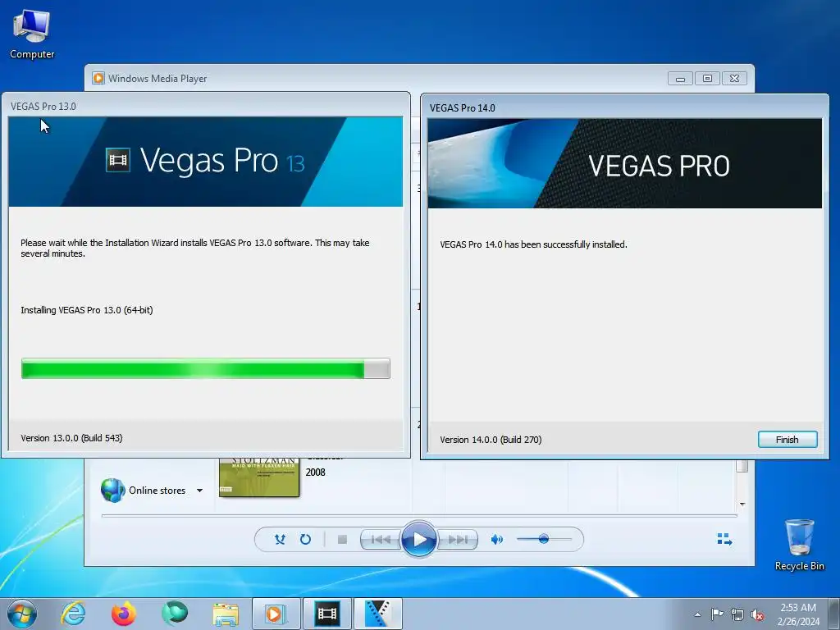Click the Vegas Pro 13 banner film icon

pyautogui.click(x=118, y=160)
